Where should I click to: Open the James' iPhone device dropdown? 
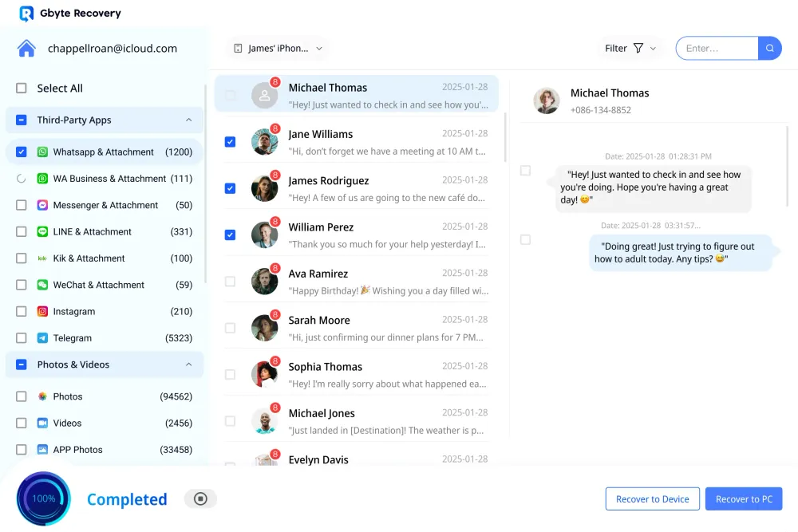click(x=276, y=48)
